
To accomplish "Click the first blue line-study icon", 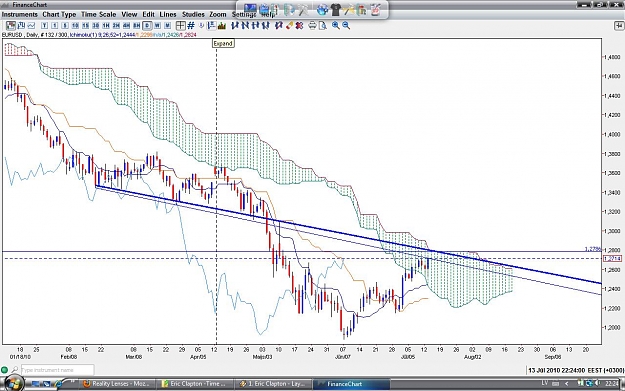I will coord(235,26).
